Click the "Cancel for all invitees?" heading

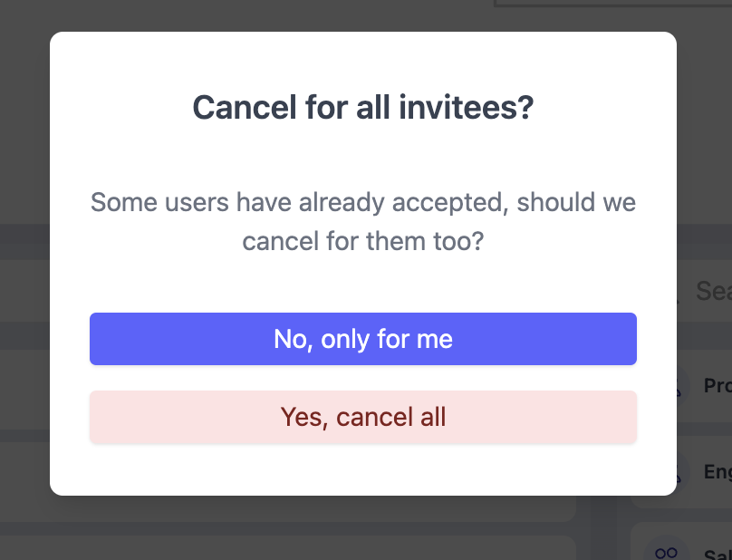(x=362, y=108)
